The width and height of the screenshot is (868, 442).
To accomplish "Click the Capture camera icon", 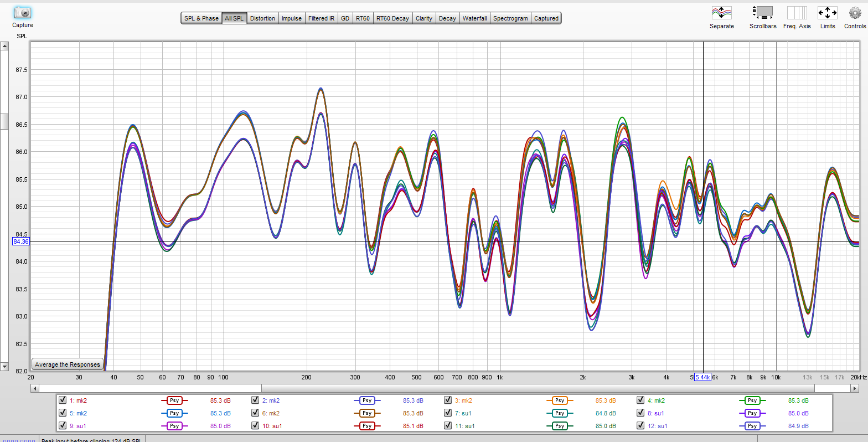I will click(x=23, y=13).
